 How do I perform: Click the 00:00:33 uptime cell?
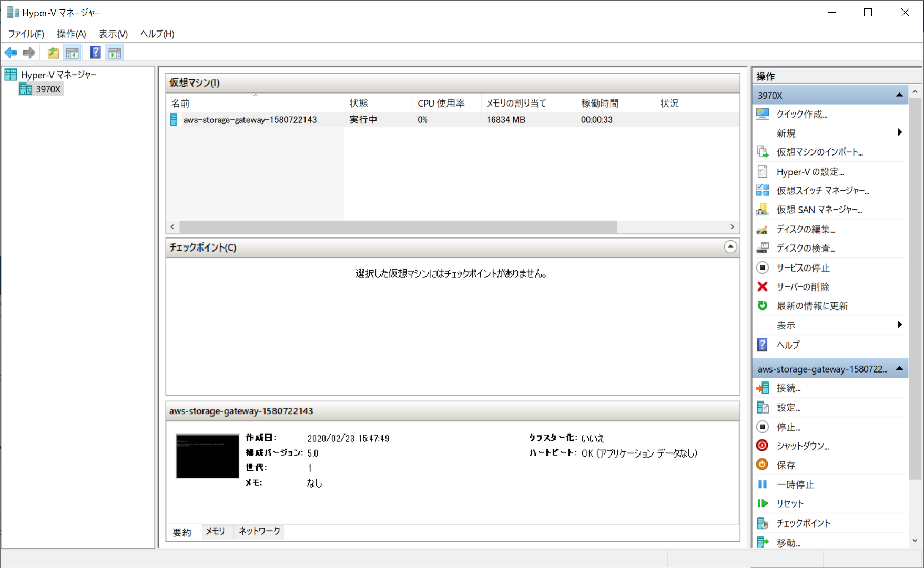pyautogui.click(x=597, y=120)
